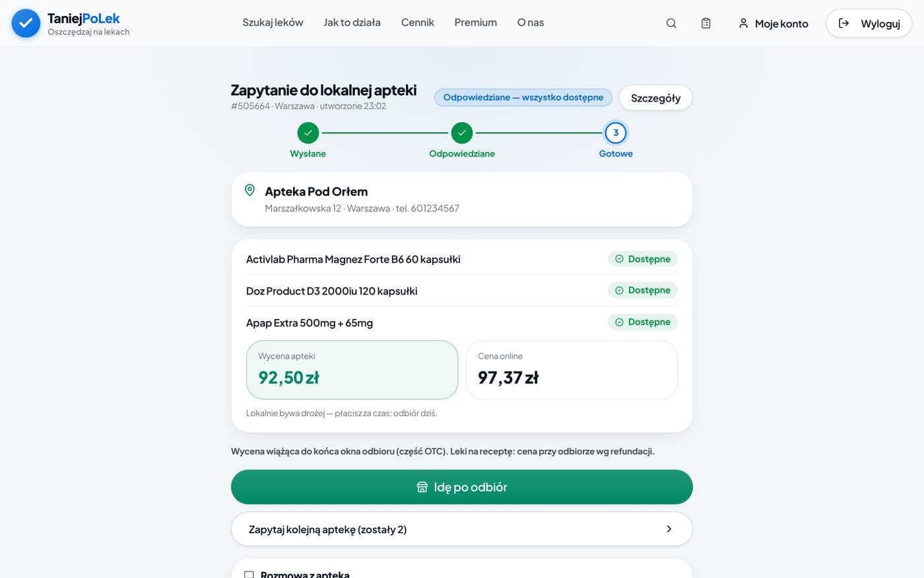Click the Gotowe step label
Viewport: 924px width, 578px height.
[616, 153]
